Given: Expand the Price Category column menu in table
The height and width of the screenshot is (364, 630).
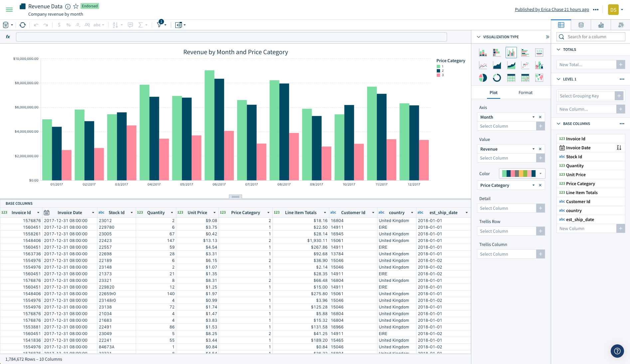Looking at the screenshot, I should click(268, 212).
